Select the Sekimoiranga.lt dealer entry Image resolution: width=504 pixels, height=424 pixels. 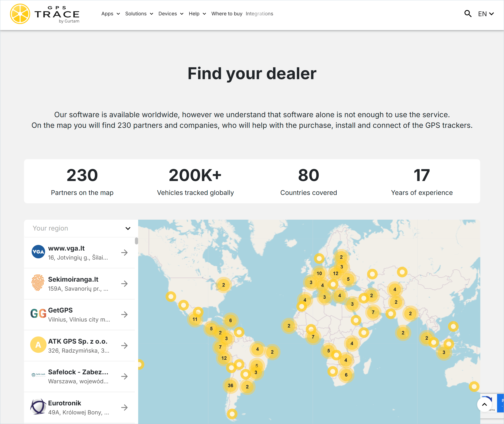[80, 284]
